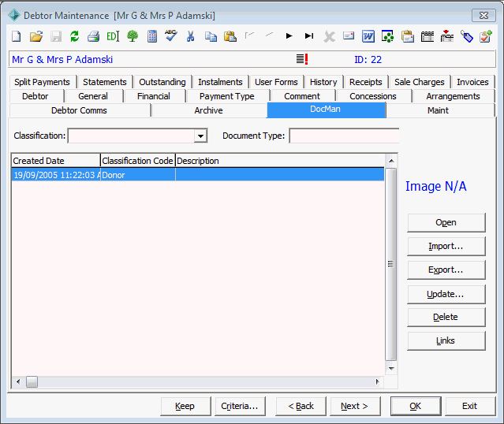504x424 pixels.
Task: Click the Exit button
Action: point(470,406)
